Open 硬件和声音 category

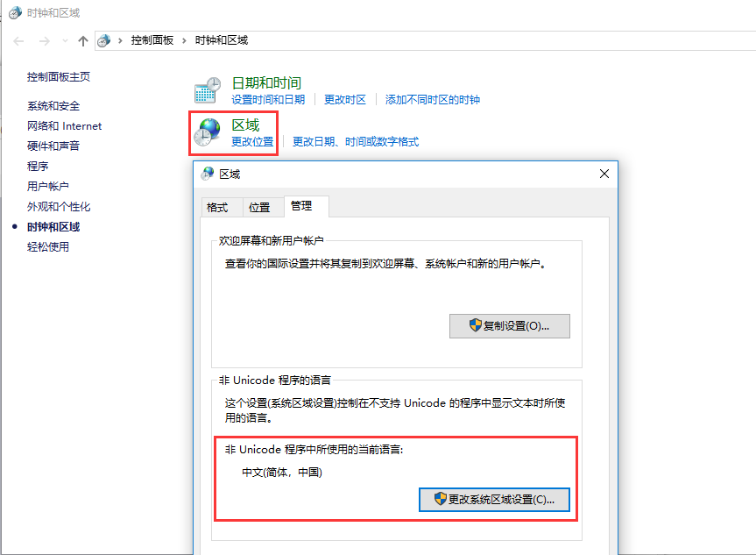tap(53, 146)
